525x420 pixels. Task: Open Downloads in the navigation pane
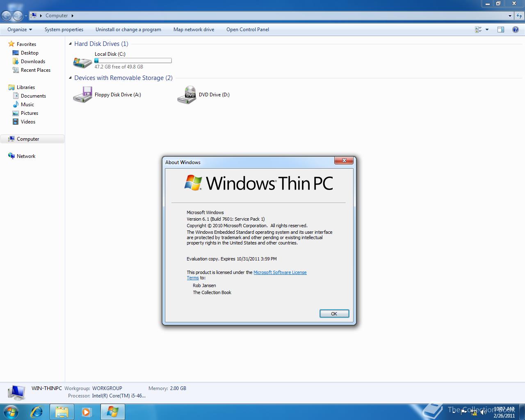[x=33, y=62]
